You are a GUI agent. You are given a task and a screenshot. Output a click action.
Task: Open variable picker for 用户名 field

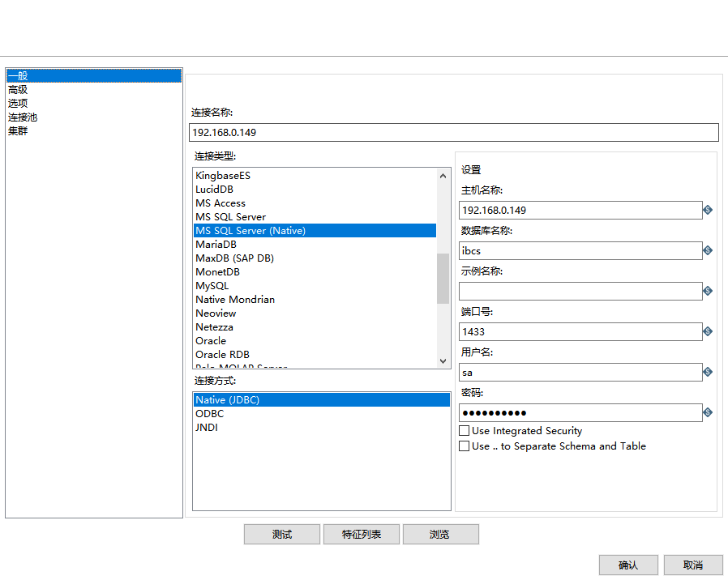(706, 372)
